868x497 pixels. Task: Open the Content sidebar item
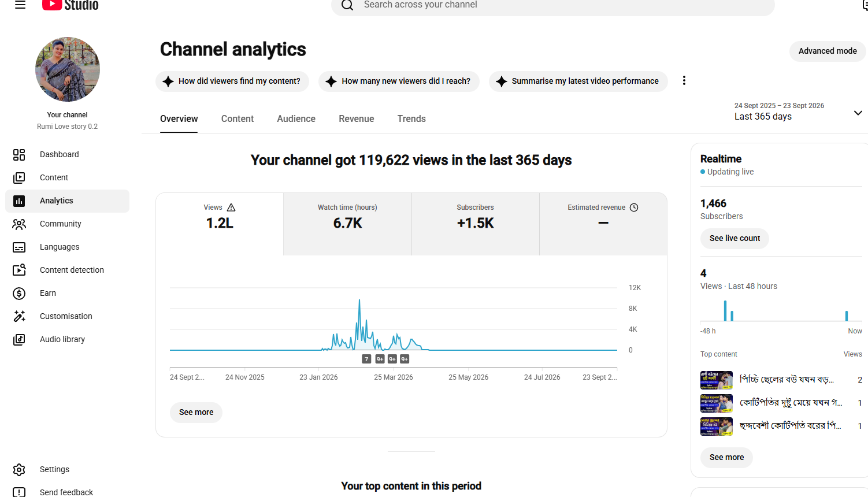point(67,177)
